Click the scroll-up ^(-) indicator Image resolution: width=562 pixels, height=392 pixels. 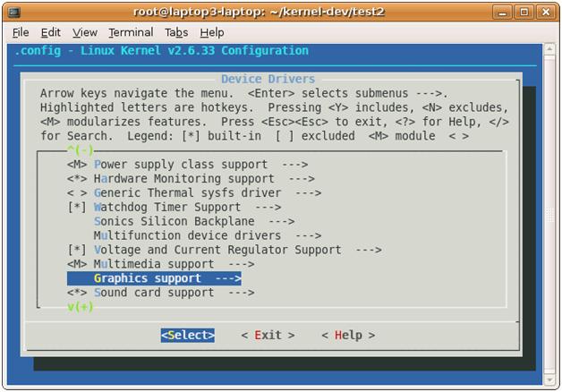pos(81,150)
